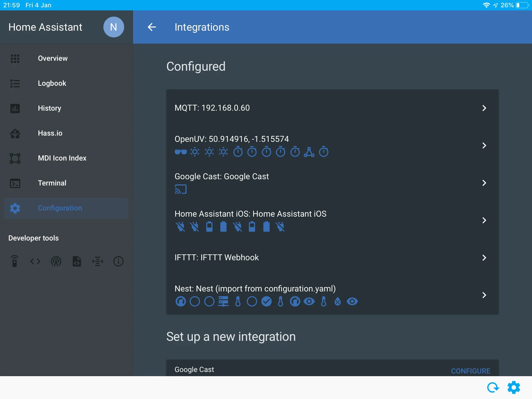Viewport: 532px width, 399px height.
Task: Click the checkmark circle entity under Nest
Action: 266,301
